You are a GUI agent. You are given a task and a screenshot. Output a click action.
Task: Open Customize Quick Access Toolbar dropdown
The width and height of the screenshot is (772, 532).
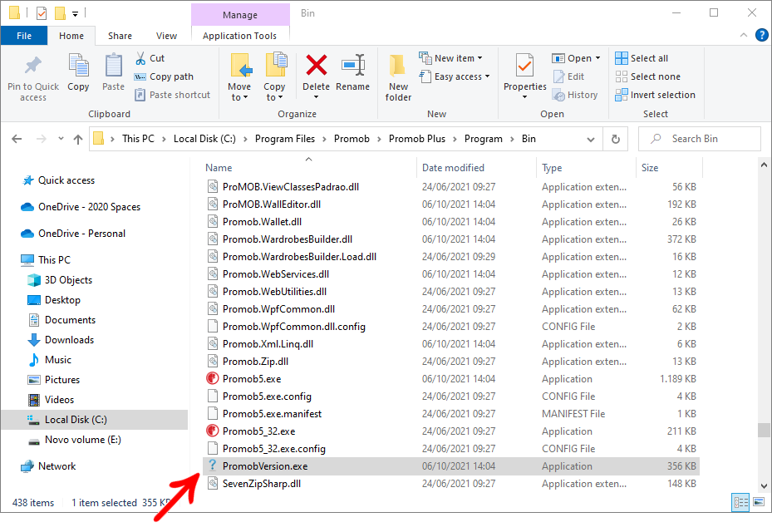(76, 14)
